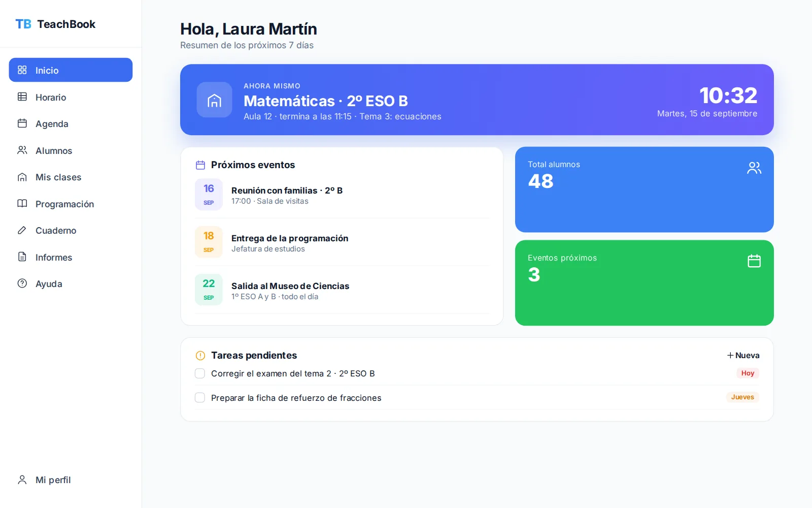
Task: Click the 18 SEP date badge
Action: 209,242
